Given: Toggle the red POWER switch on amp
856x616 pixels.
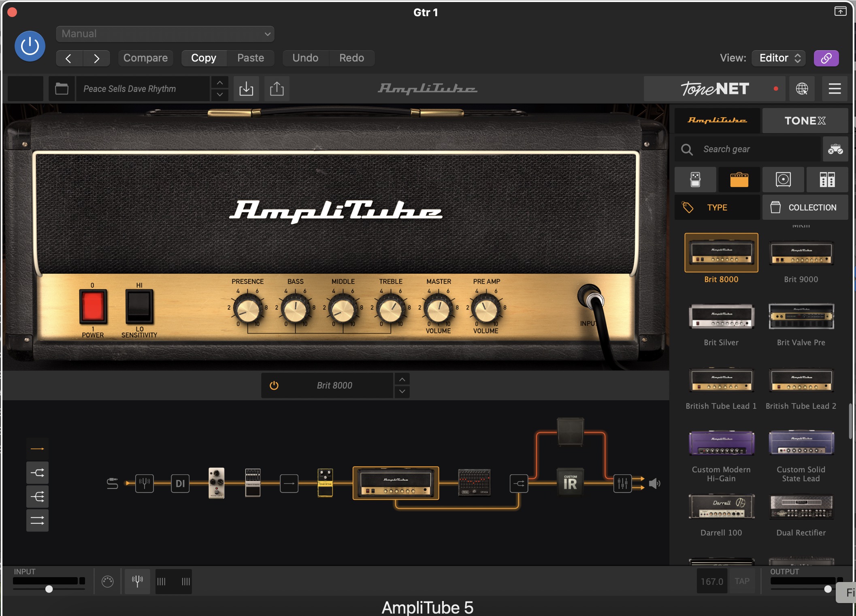Looking at the screenshot, I should [93, 306].
